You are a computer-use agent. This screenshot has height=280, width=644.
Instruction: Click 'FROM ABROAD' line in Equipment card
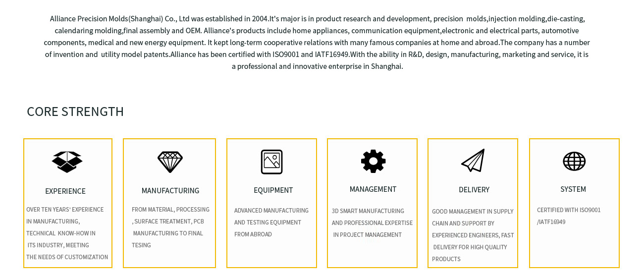(253, 234)
